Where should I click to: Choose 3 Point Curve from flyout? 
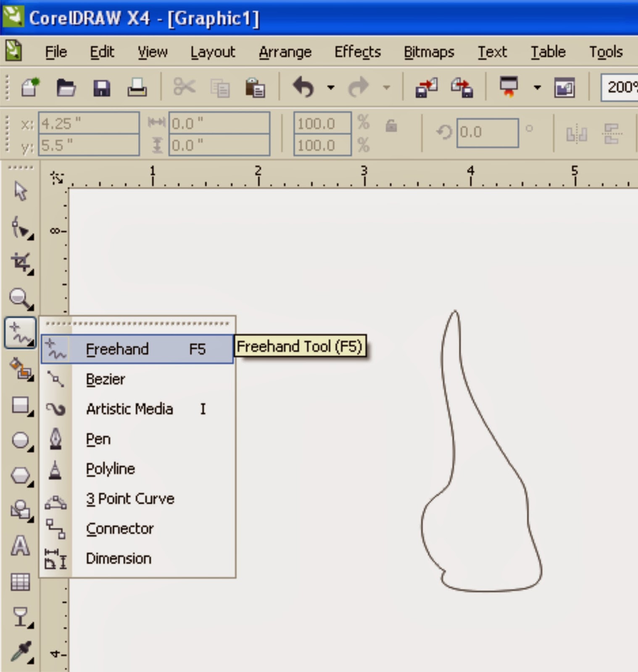137,499
